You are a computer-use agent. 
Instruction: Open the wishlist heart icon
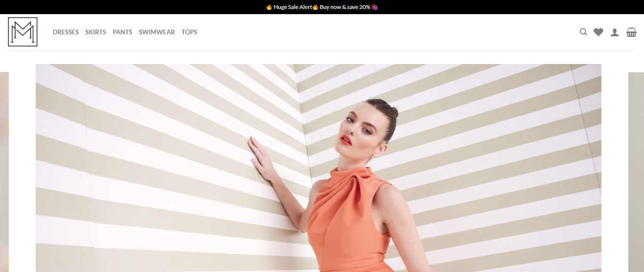pyautogui.click(x=598, y=32)
